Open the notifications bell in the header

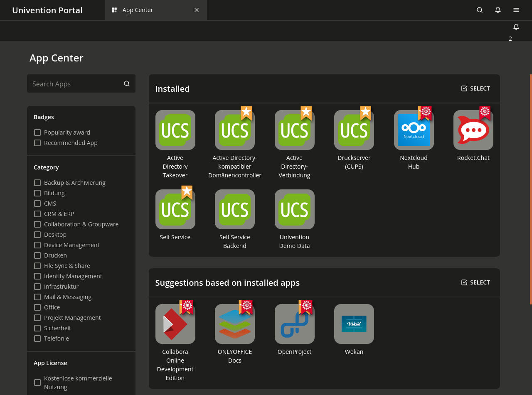[x=498, y=10]
